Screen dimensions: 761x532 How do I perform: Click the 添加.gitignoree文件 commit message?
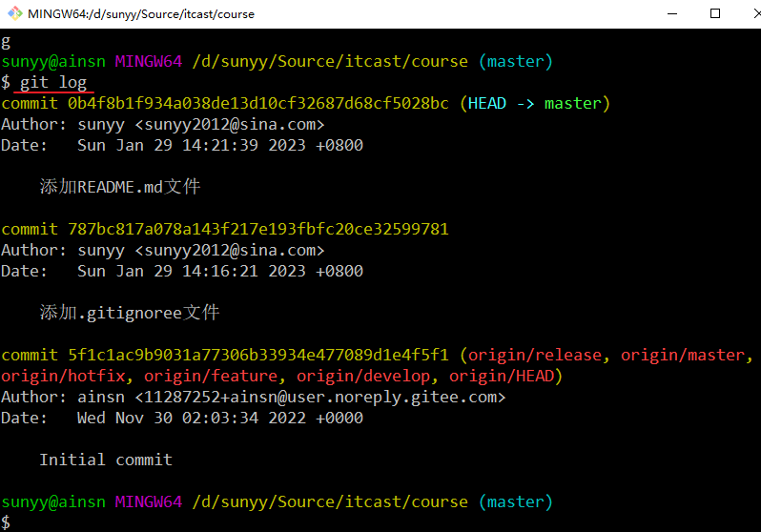coord(130,313)
